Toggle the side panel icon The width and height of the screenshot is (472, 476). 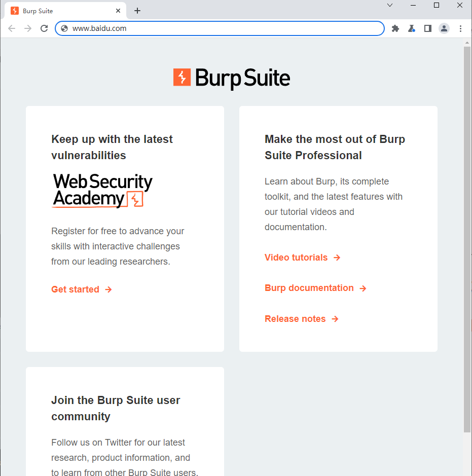(428, 28)
